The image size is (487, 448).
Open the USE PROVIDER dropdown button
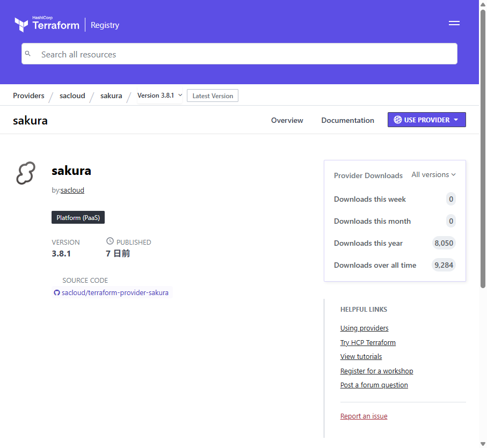click(x=426, y=120)
